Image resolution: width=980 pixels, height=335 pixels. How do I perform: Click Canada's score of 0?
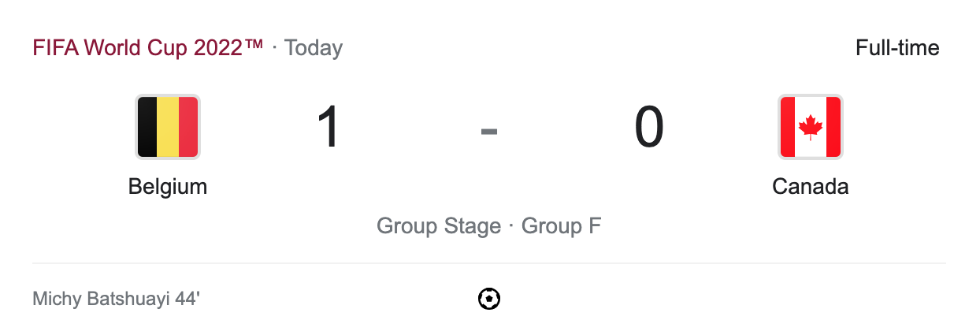(x=649, y=128)
